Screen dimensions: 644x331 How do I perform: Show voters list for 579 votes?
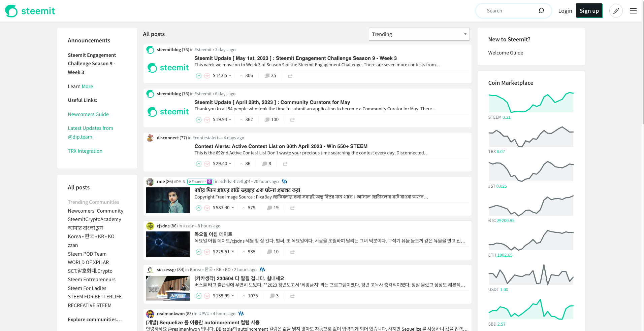click(x=249, y=208)
